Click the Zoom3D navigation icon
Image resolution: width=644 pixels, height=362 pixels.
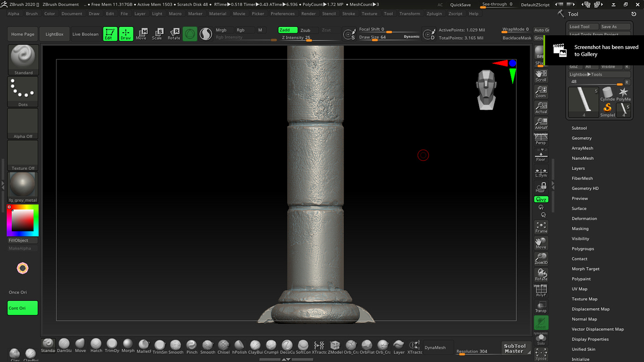(x=541, y=258)
